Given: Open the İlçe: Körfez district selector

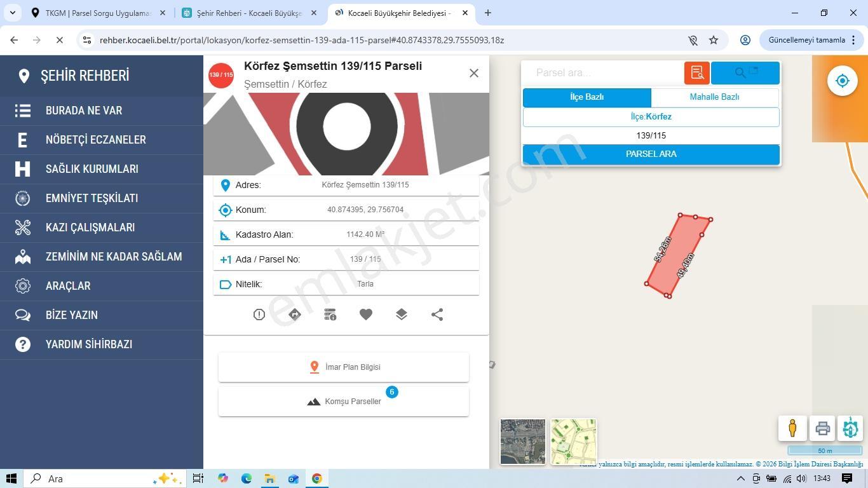Looking at the screenshot, I should [x=651, y=117].
